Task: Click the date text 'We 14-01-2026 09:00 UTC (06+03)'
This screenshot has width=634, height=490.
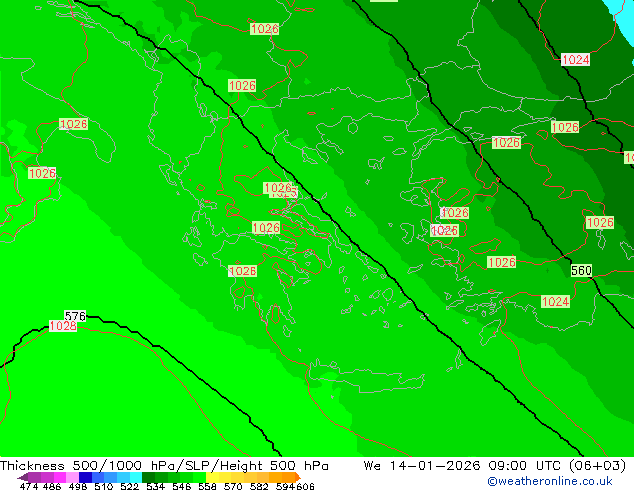Action: pos(495,466)
